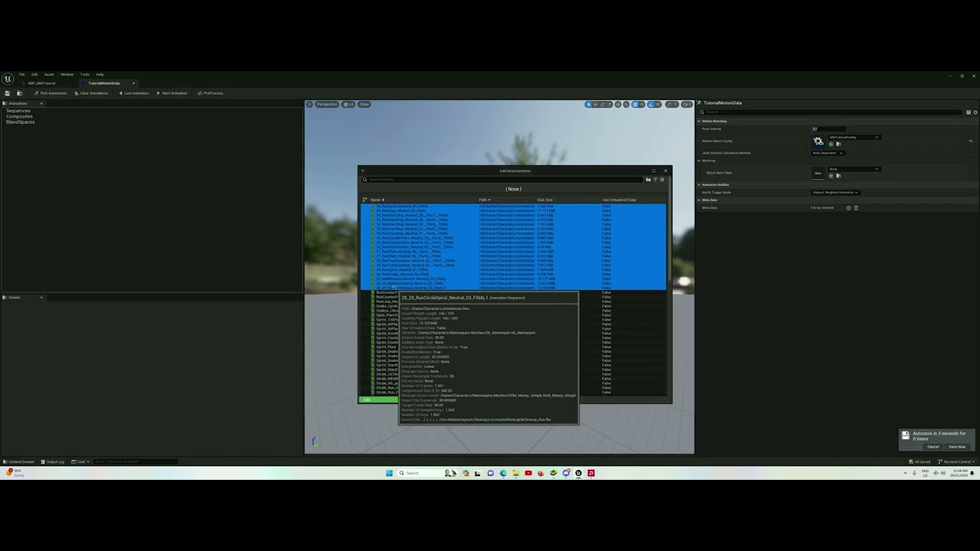Image resolution: width=980 pixels, height=551 pixels.
Task: Go to Next Animation
Action: (172, 93)
